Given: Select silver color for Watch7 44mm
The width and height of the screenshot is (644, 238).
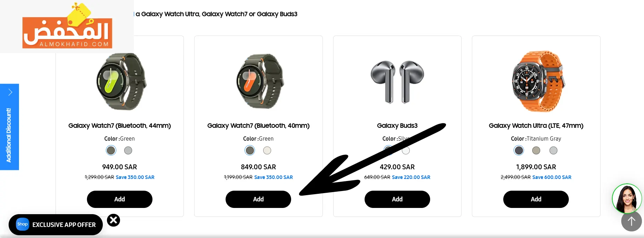Looking at the screenshot, I should point(128,150).
